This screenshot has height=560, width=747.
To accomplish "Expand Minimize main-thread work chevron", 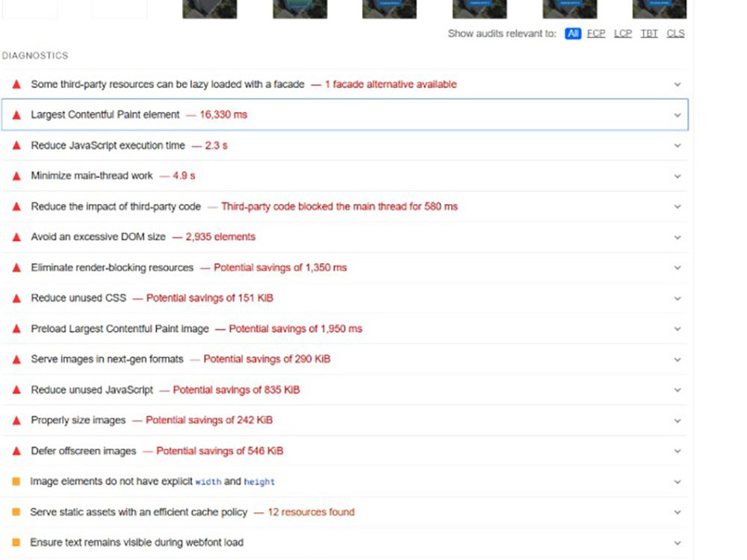I will pyautogui.click(x=677, y=176).
